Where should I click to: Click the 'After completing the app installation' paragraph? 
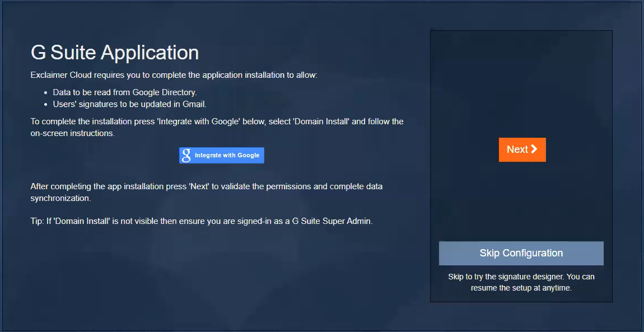click(206, 186)
